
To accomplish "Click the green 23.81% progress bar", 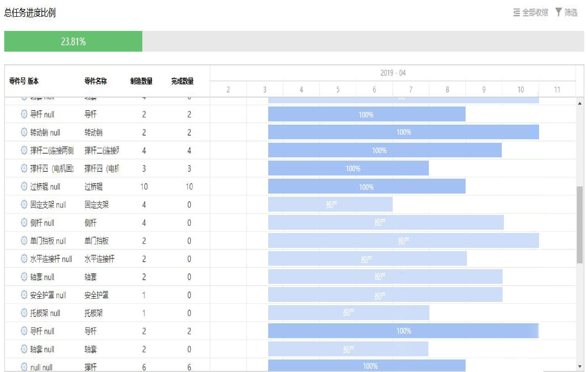I will pyautogui.click(x=73, y=41).
